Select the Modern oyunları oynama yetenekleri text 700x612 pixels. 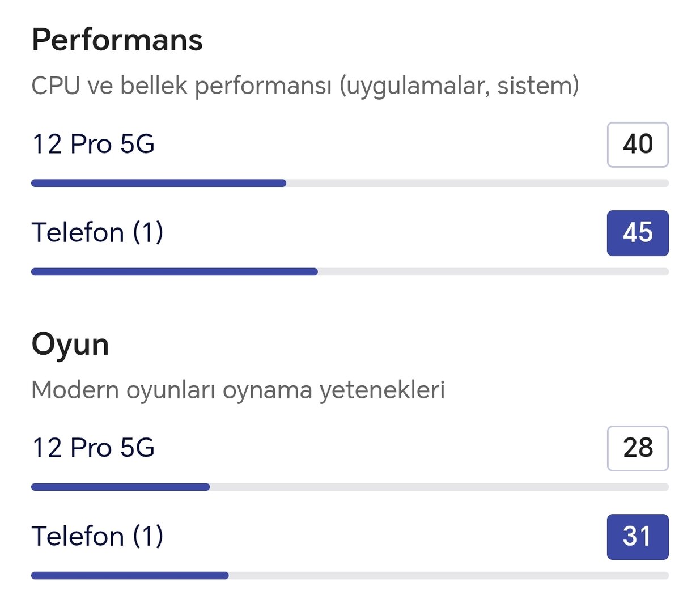point(238,390)
